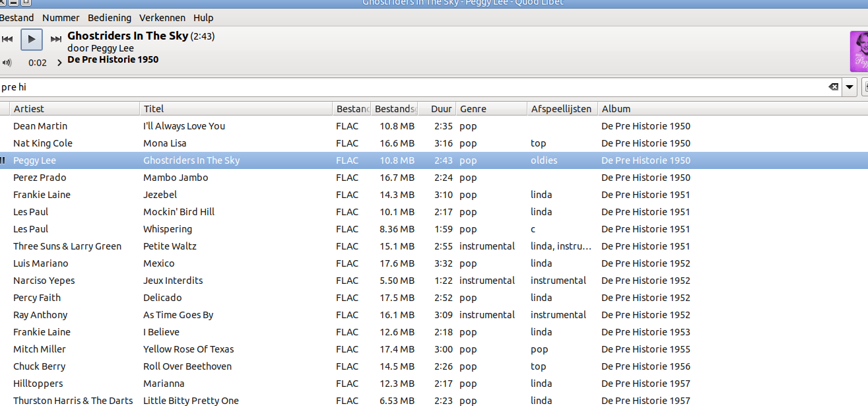This screenshot has width=868, height=406.
Task: Open the search history dropdown arrow
Action: tap(849, 87)
